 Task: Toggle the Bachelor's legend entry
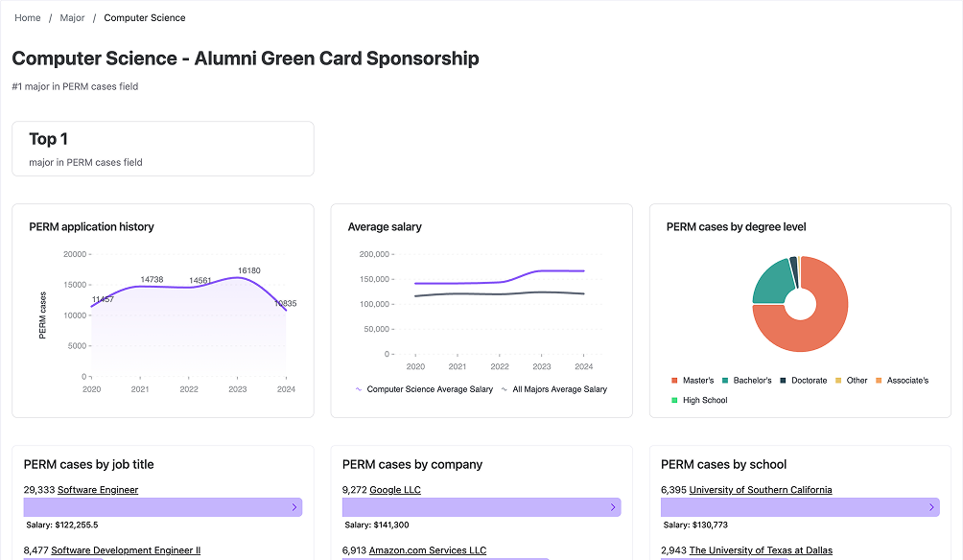tap(746, 381)
